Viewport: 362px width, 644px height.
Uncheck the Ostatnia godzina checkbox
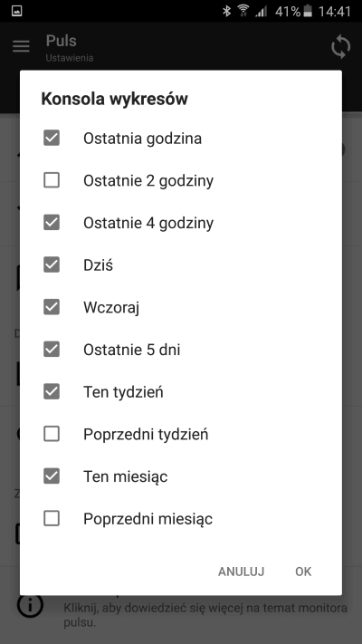click(x=52, y=138)
